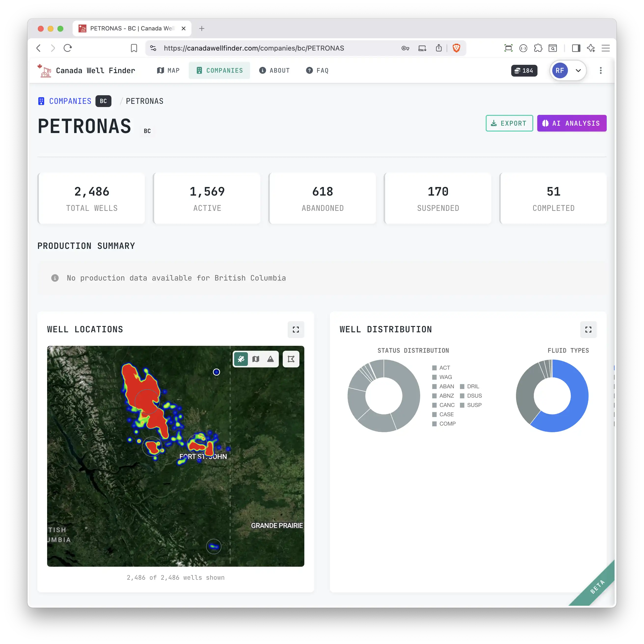Viewport: 644px width, 644px height.
Task: Toggle the browser sidebar panel
Action: click(x=576, y=48)
